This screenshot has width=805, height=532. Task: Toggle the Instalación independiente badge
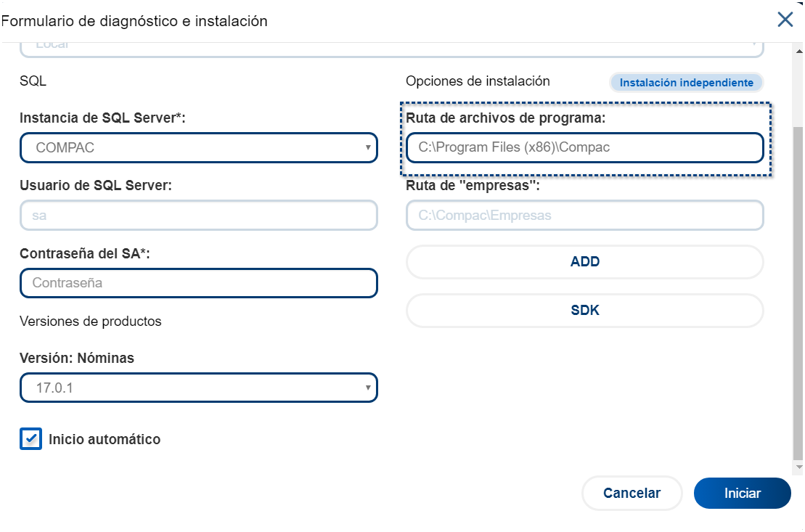686,83
